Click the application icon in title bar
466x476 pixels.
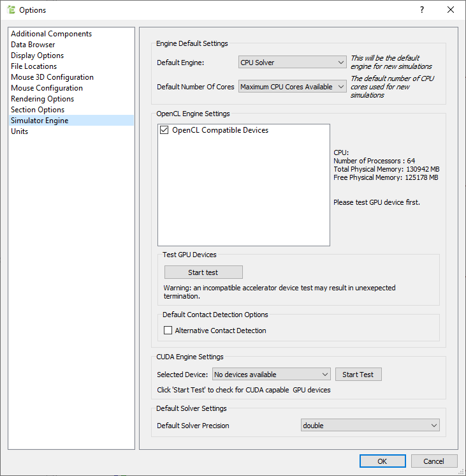click(x=10, y=10)
